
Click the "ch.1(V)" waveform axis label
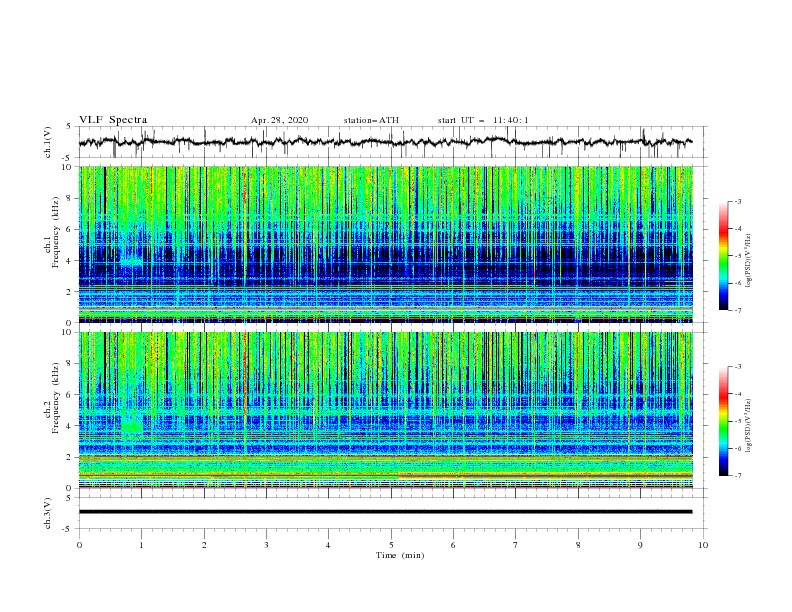tap(48, 142)
